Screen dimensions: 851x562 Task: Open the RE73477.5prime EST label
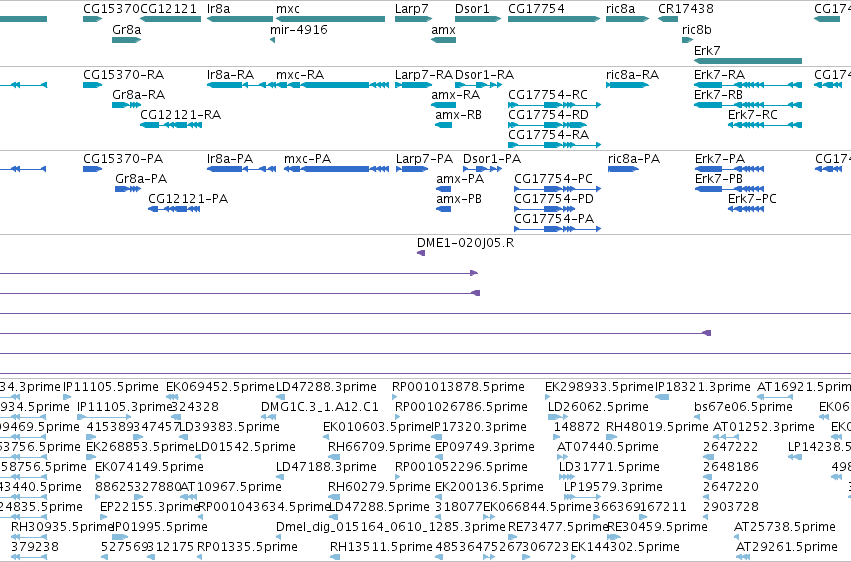[558, 527]
